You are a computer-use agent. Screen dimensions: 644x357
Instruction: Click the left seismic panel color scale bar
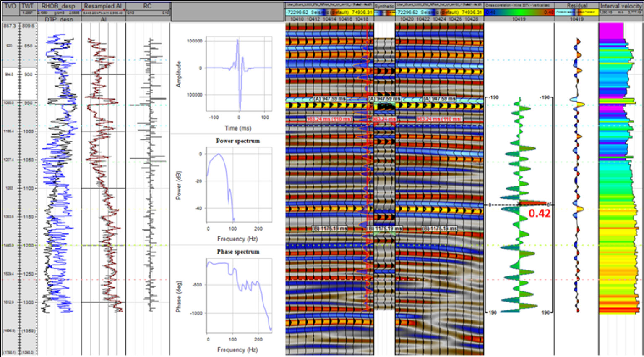pyautogui.click(x=329, y=13)
